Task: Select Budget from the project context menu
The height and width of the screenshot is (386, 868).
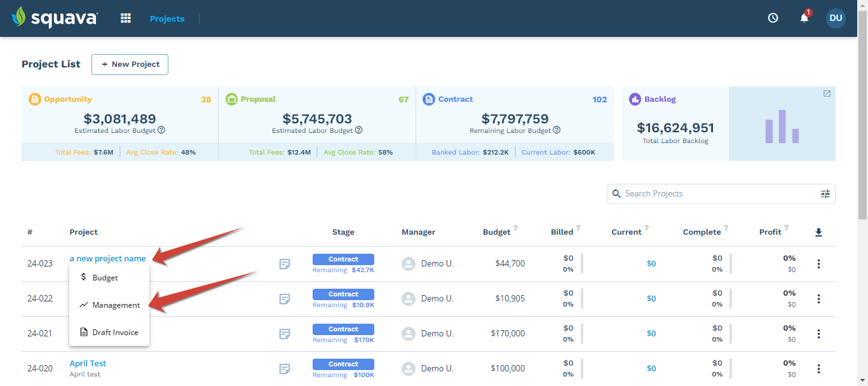Action: pyautogui.click(x=105, y=277)
